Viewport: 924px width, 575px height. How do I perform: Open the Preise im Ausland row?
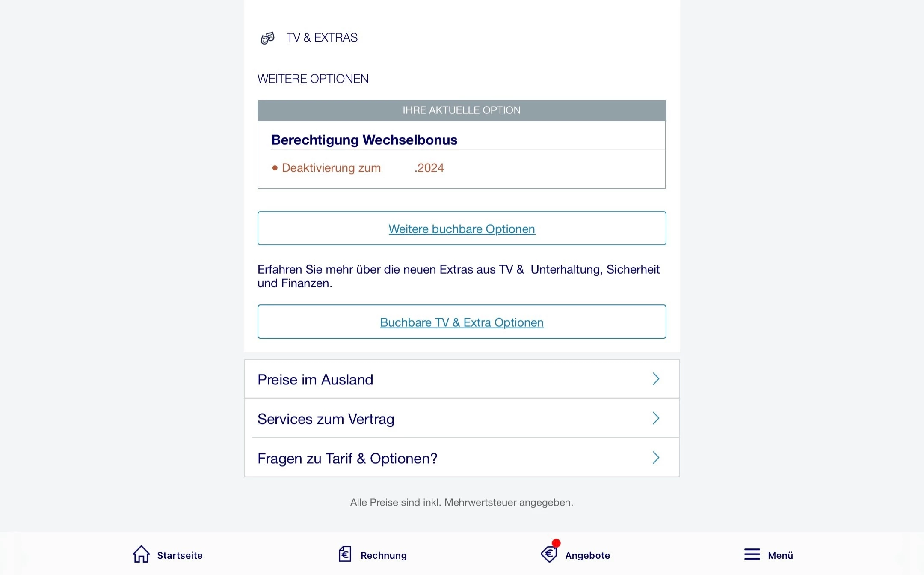click(315, 380)
